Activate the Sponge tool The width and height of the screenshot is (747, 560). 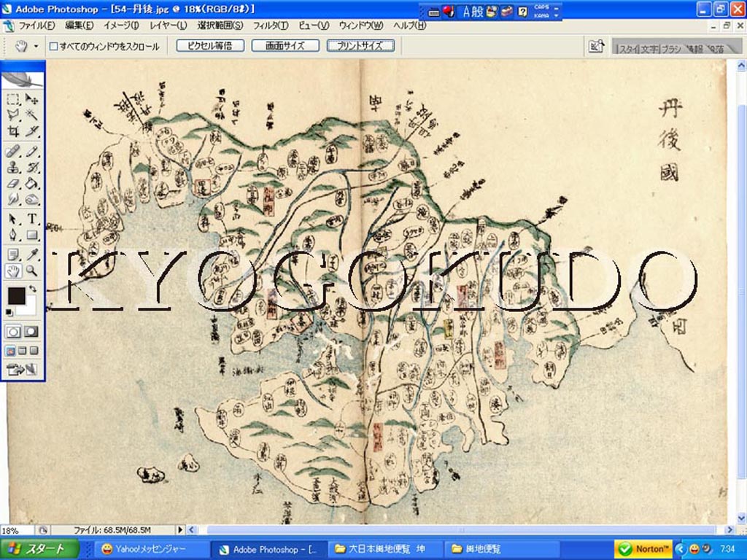(31, 199)
